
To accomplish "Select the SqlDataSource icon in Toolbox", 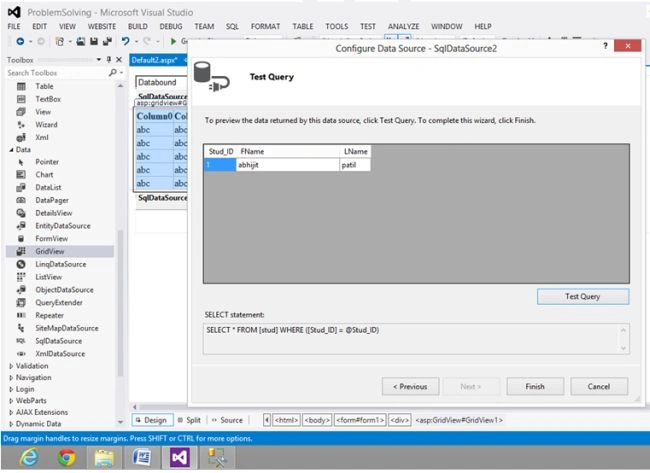I will (21, 341).
